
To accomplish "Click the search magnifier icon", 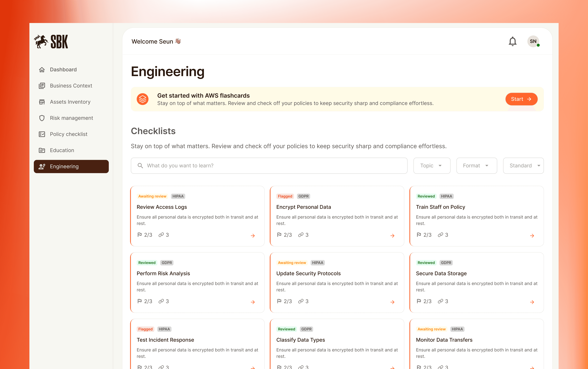I will tap(140, 166).
